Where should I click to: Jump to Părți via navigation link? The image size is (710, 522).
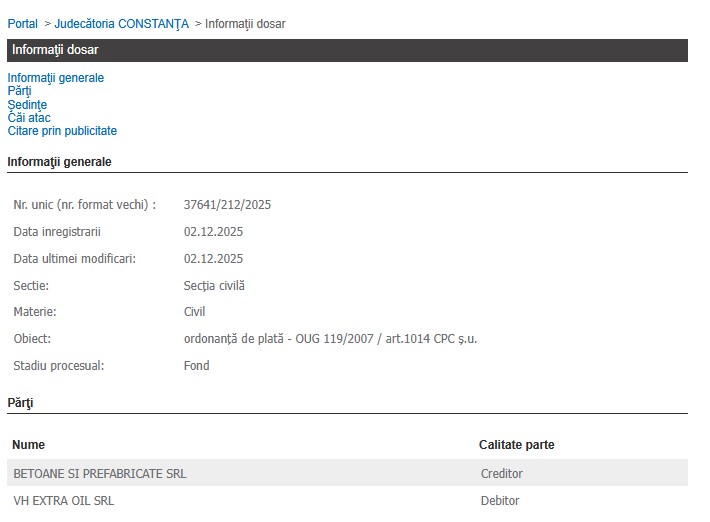[19, 91]
